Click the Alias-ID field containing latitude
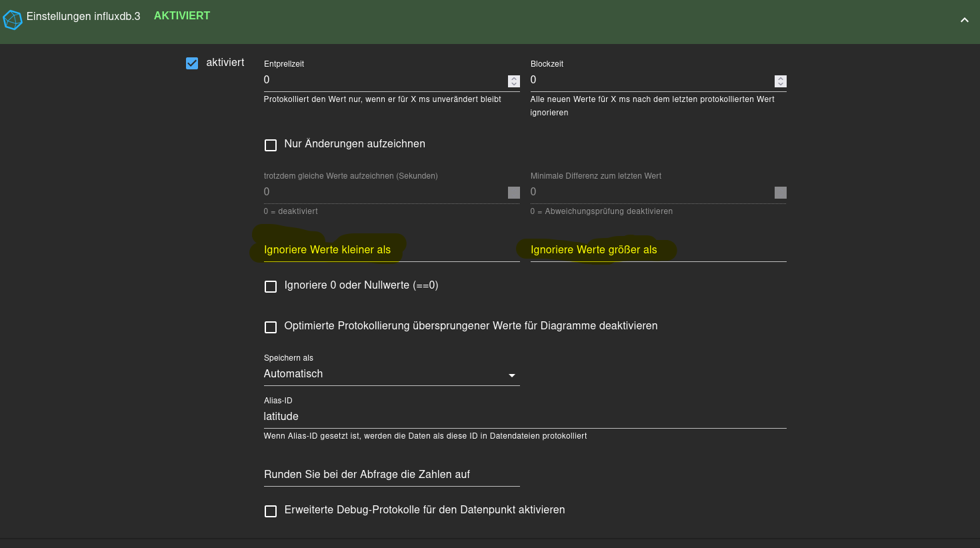 (525, 417)
